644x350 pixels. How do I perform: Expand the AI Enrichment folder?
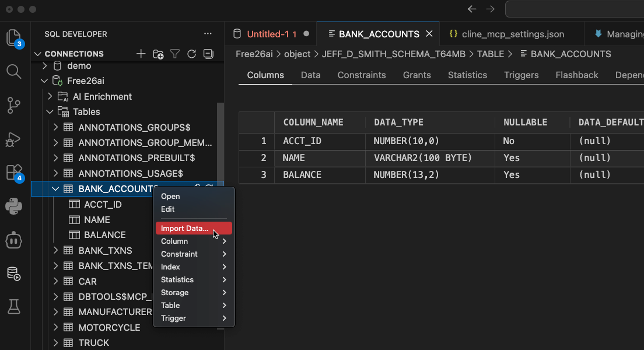50,96
